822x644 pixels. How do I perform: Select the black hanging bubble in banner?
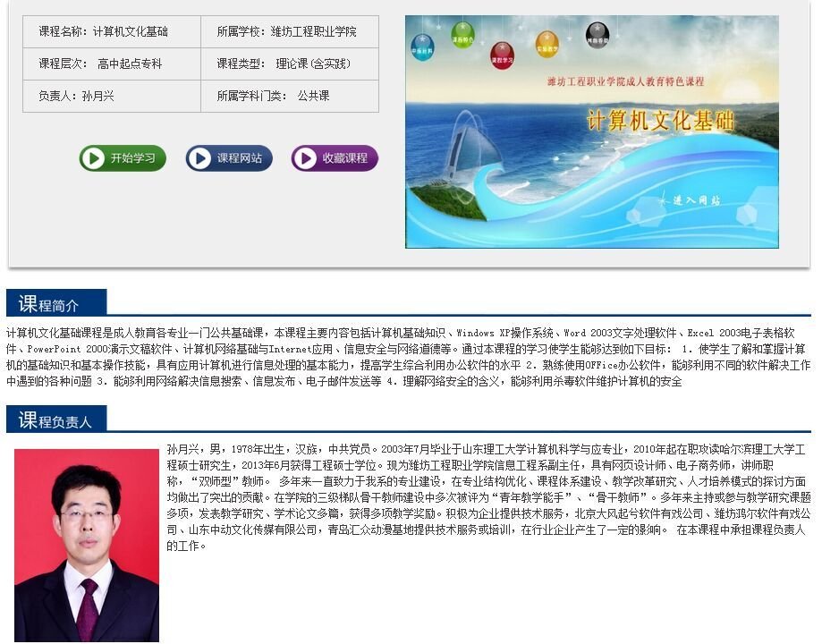tap(597, 37)
